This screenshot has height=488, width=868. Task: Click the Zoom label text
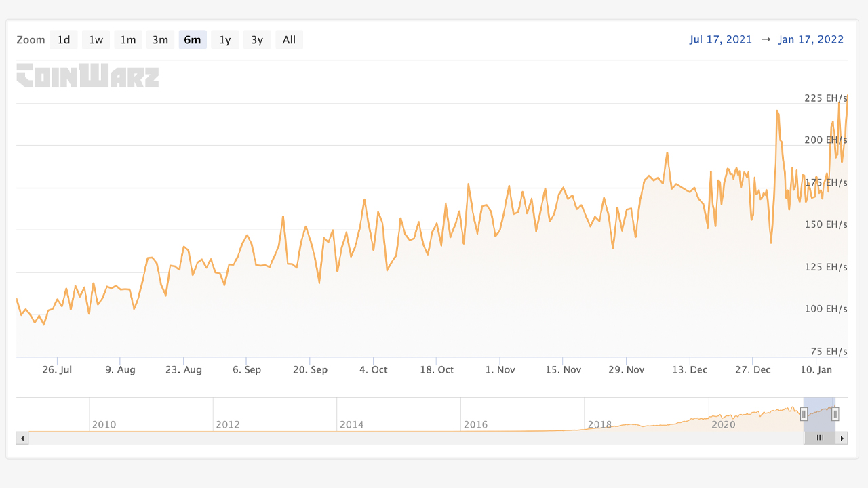[31, 40]
